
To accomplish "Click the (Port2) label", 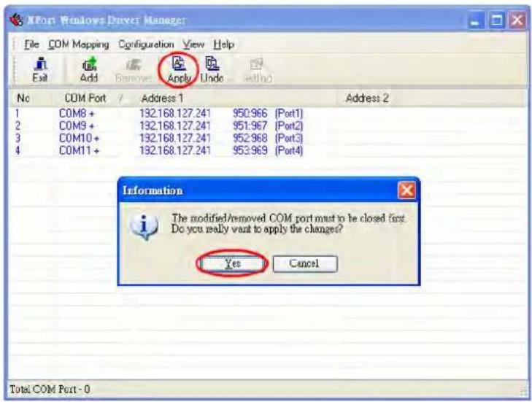I will 289,126.
